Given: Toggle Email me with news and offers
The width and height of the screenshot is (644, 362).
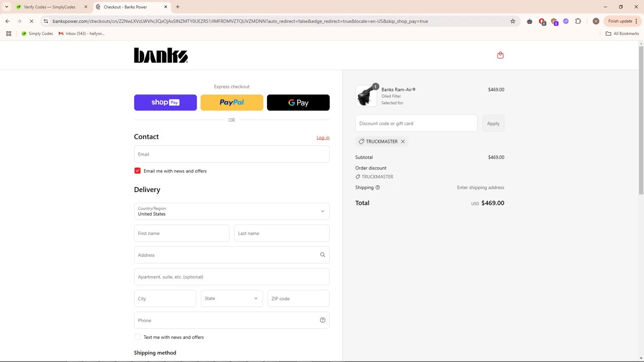Looking at the screenshot, I should (x=137, y=171).
